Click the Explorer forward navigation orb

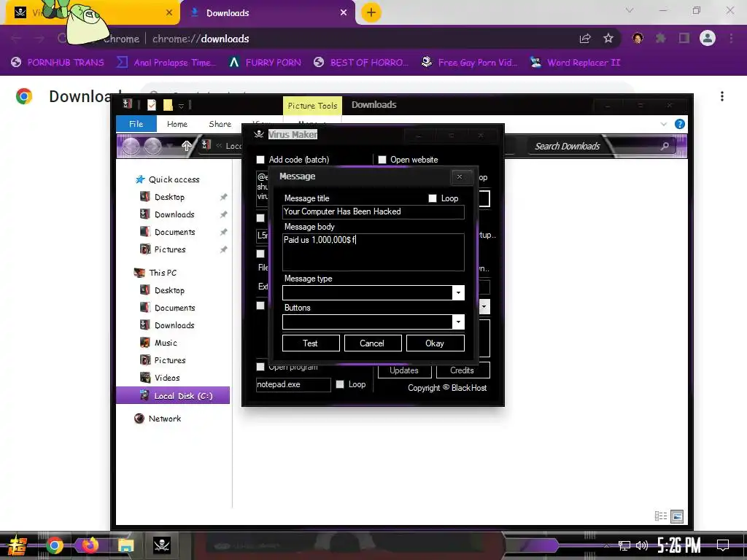point(153,146)
